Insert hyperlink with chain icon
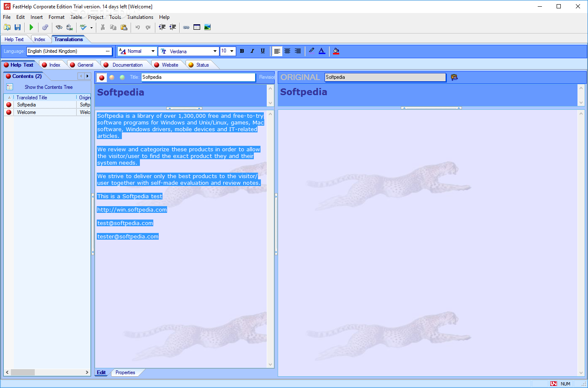 [186, 27]
